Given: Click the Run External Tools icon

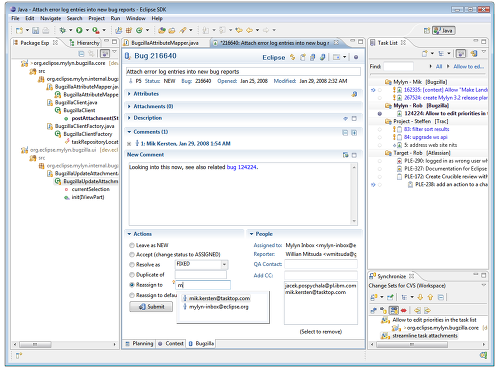Looking at the screenshot, I should tap(96, 30).
